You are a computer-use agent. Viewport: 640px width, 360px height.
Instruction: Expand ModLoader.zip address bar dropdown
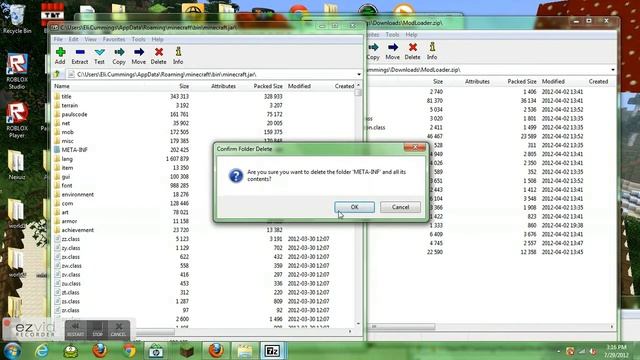[613, 70]
